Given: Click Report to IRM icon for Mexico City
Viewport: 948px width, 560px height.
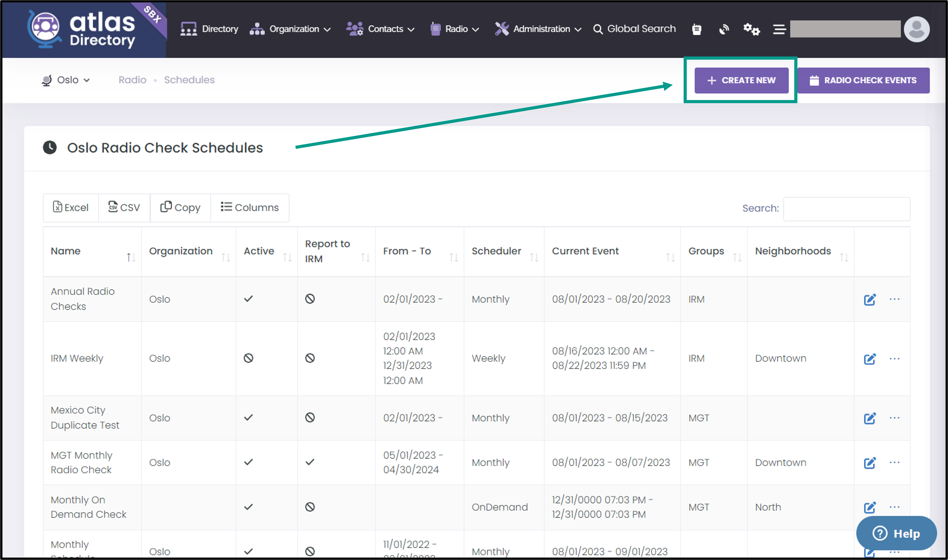Looking at the screenshot, I should point(310,417).
